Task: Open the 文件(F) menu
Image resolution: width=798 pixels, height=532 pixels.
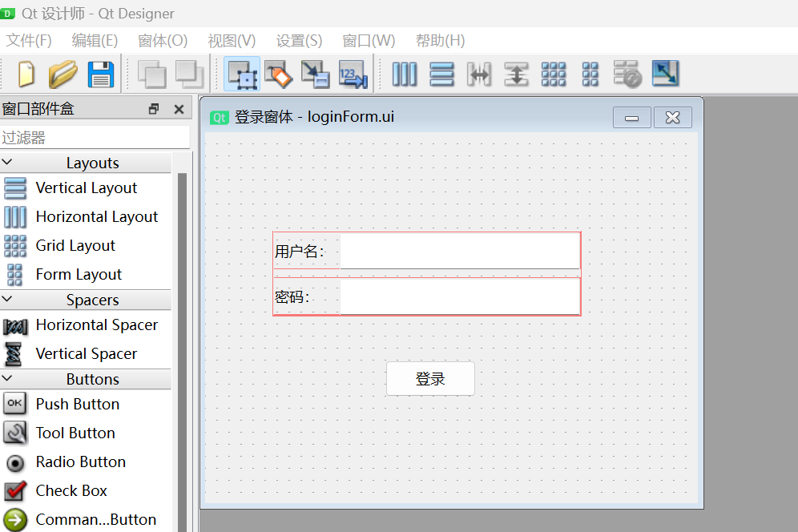Action: (x=29, y=40)
